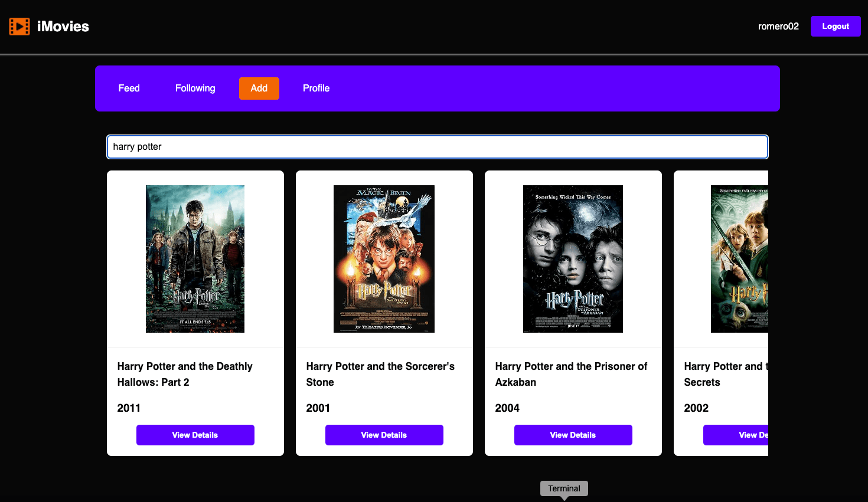Click the title ending in Secrets
Image resolution: width=868 pixels, height=502 pixels.
coord(726,374)
